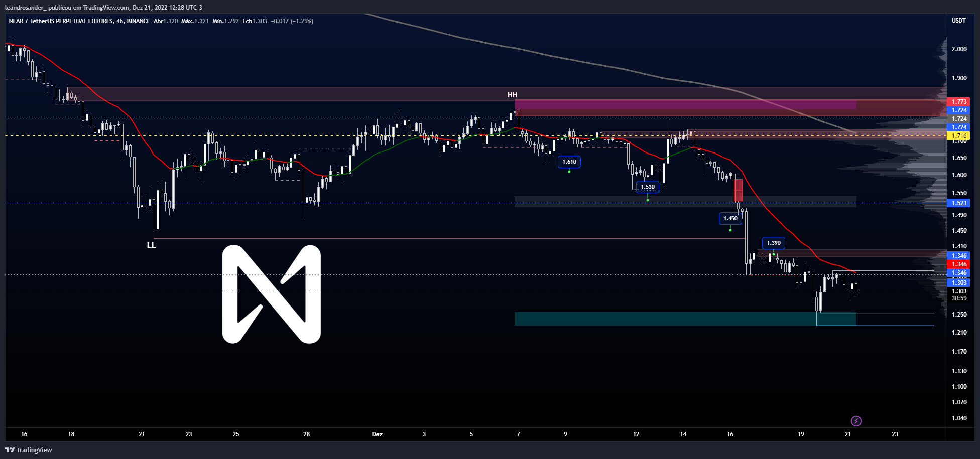Click the Mín.1.292 low value
Viewport: 980px width, 459px height.
pos(225,21)
